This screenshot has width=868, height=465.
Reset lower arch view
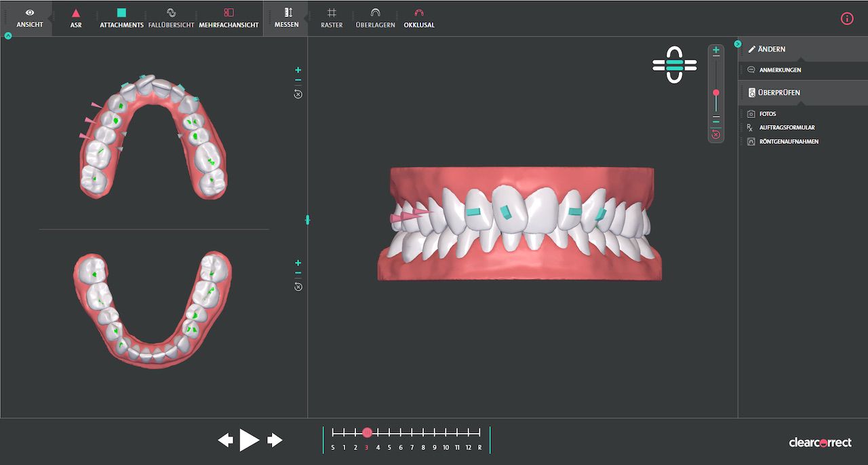298,286
